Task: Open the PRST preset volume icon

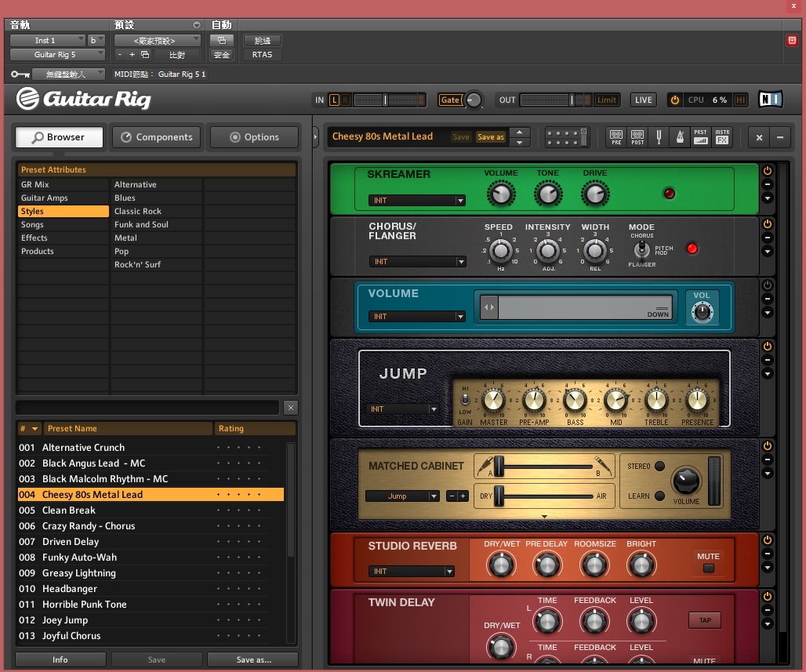Action: click(x=701, y=137)
